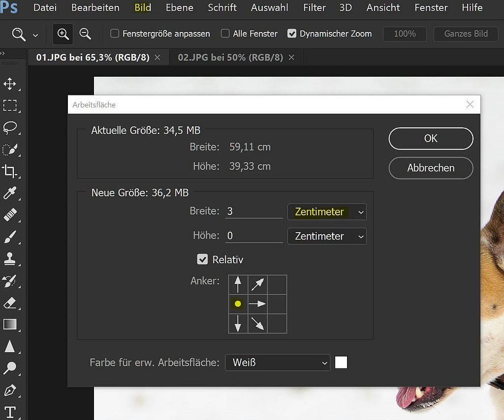Enable Fenstergröße anpassen checkbox
This screenshot has width=504, height=420.
tap(115, 33)
